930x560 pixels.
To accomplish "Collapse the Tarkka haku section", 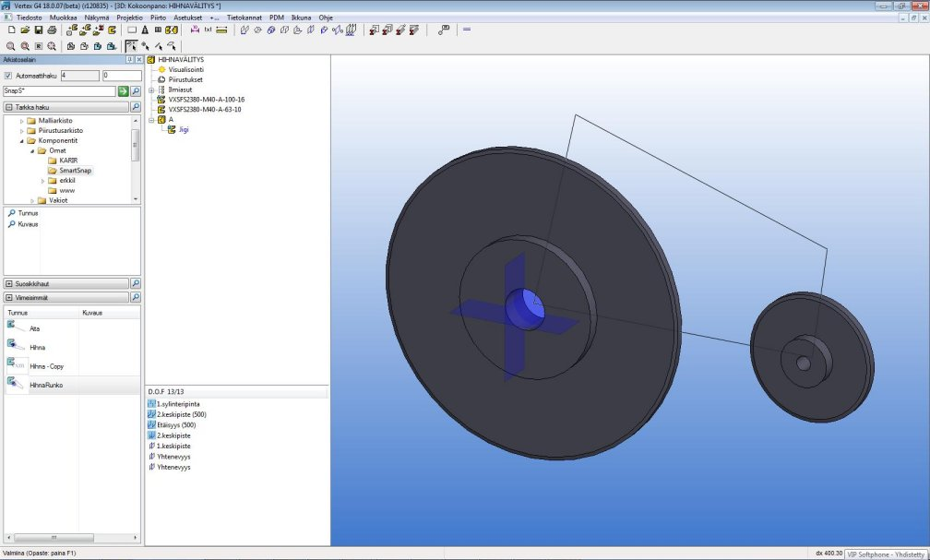I will point(8,107).
